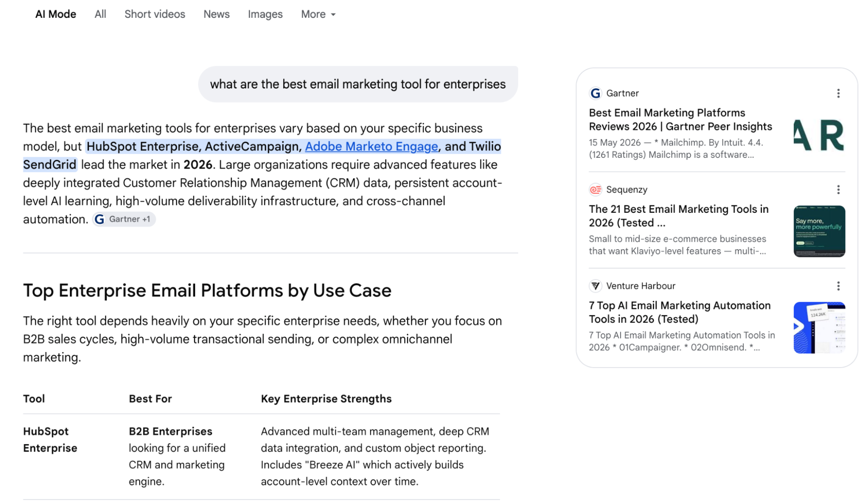This screenshot has height=504, width=867.
Task: Open the Short videos tab
Action: click(x=155, y=14)
